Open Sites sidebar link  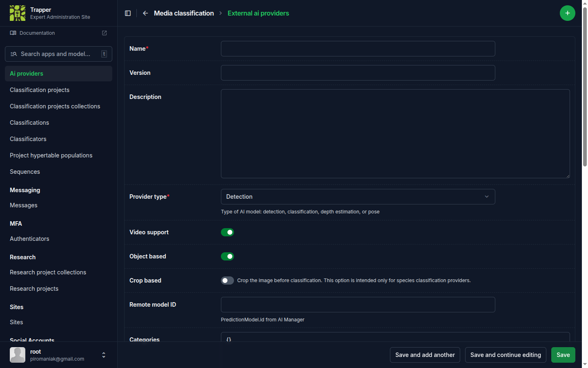point(58,322)
